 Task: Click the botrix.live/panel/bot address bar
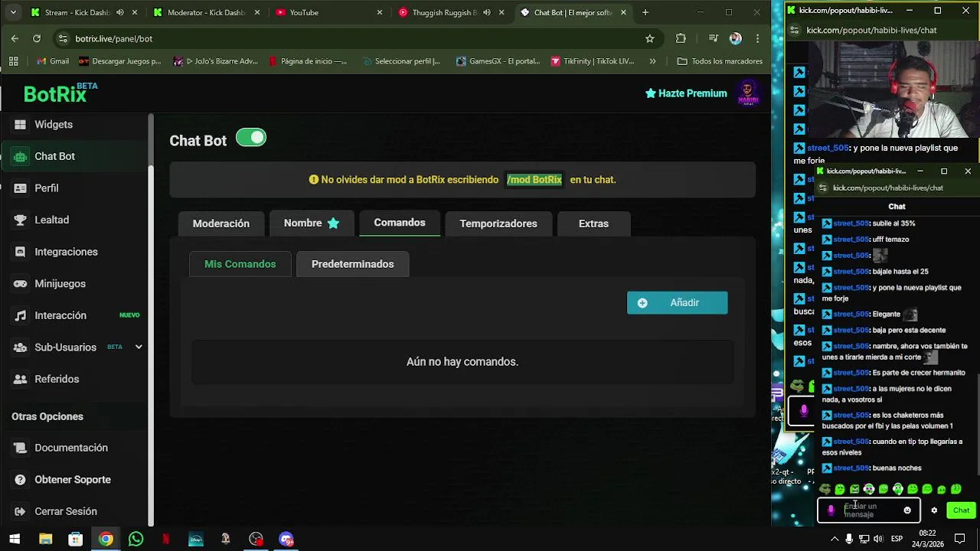(345, 38)
